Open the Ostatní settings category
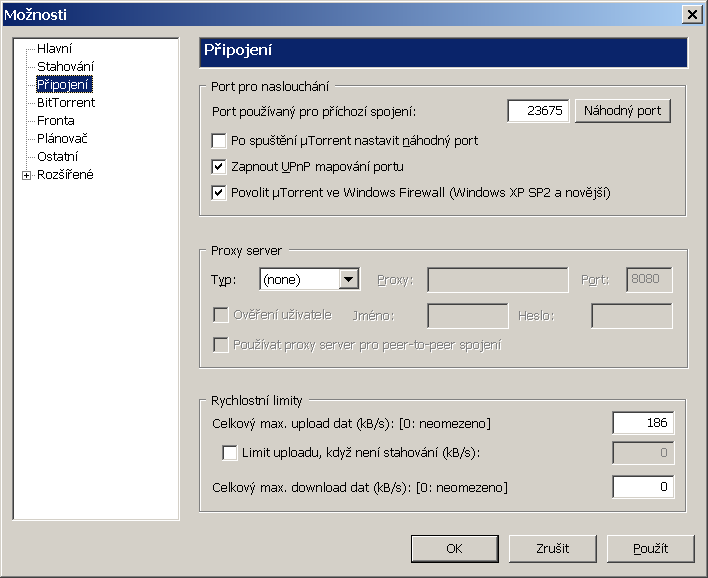708x578 pixels. tap(58, 157)
